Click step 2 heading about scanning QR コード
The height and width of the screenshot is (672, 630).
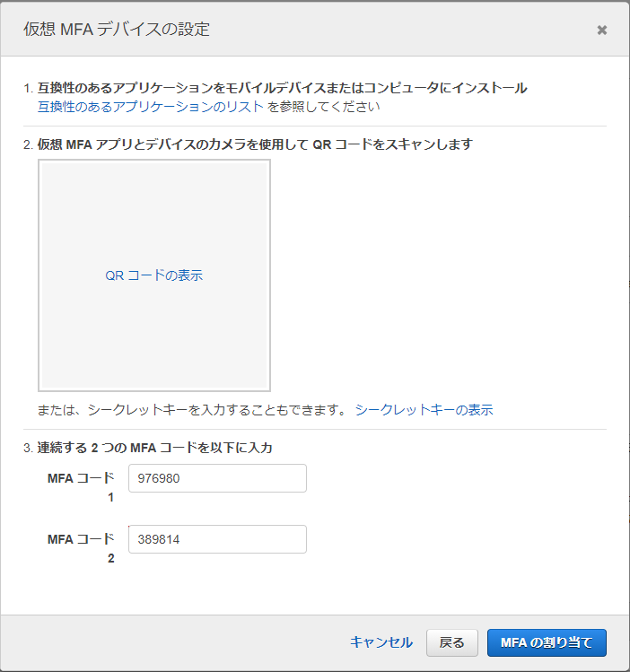point(255,144)
